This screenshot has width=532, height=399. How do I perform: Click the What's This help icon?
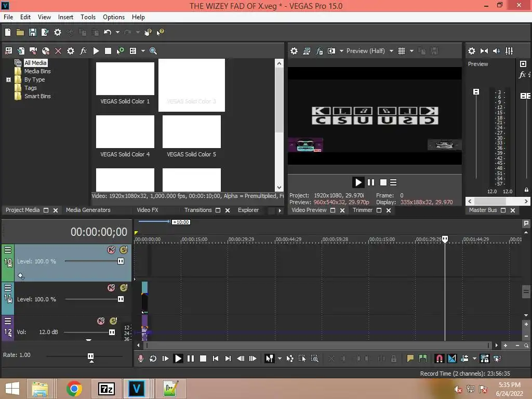pyautogui.click(x=160, y=32)
